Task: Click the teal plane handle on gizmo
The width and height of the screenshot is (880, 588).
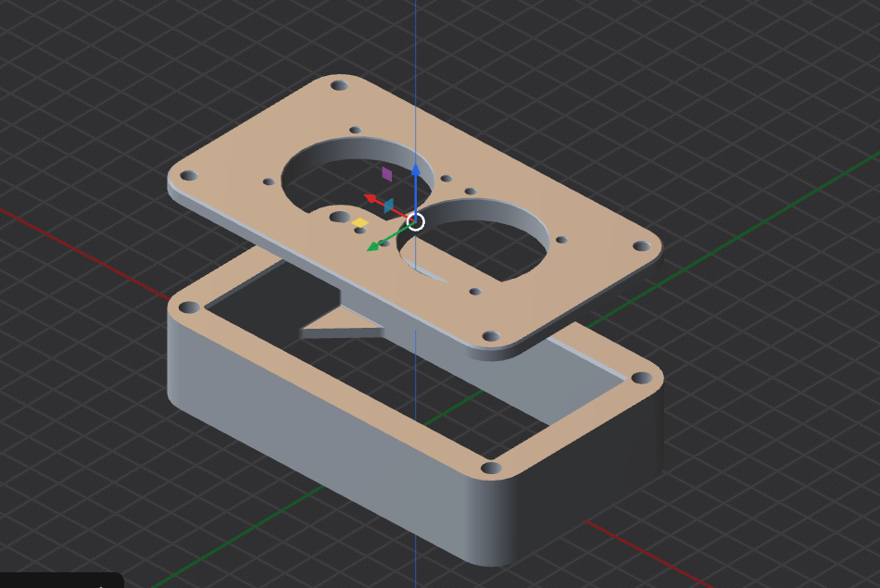Action: tap(388, 206)
